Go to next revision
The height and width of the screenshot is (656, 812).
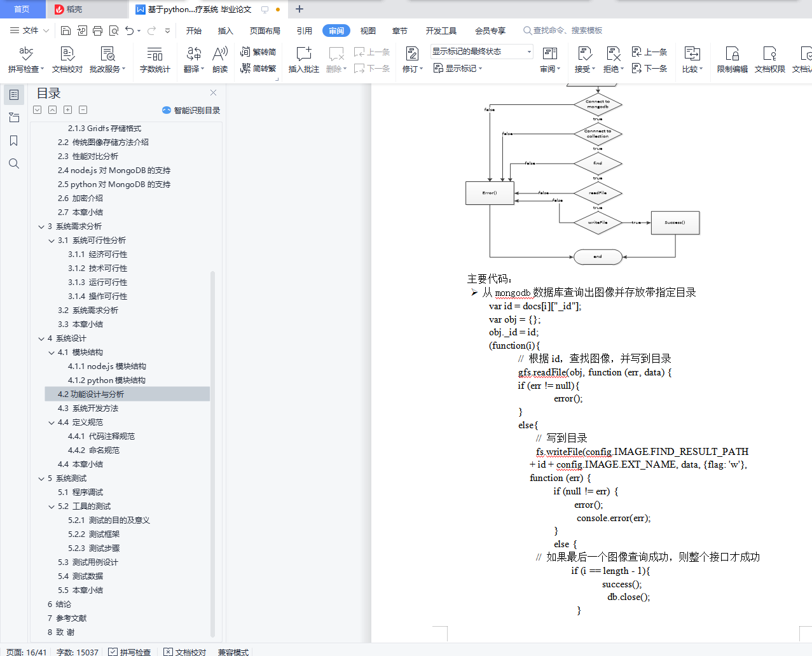pyautogui.click(x=649, y=68)
